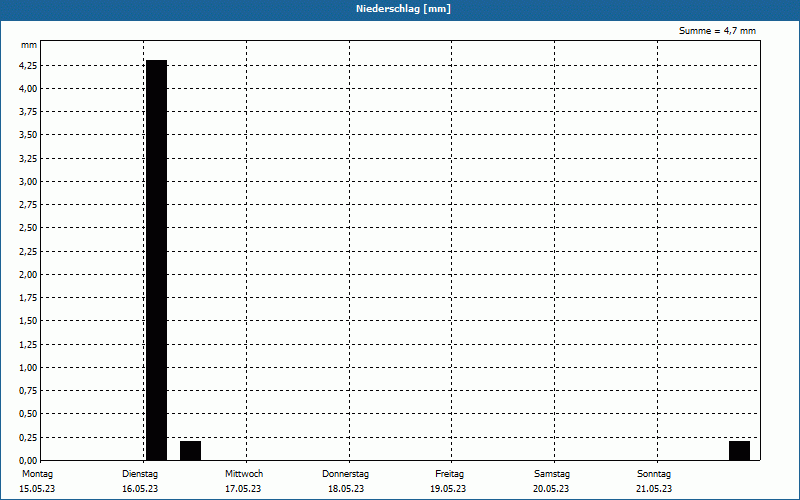This screenshot has width=800, height=500.
Task: Click the small second bar on Dienstag
Action: click(190, 451)
